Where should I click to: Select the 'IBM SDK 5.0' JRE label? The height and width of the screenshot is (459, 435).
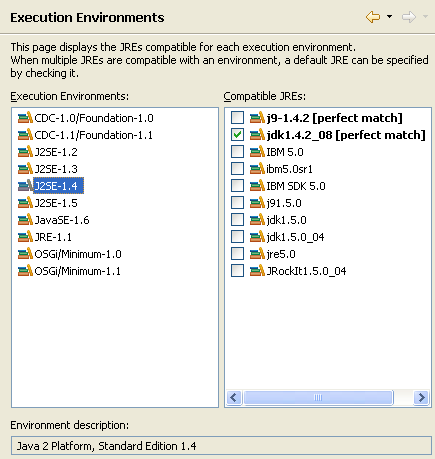point(296,186)
